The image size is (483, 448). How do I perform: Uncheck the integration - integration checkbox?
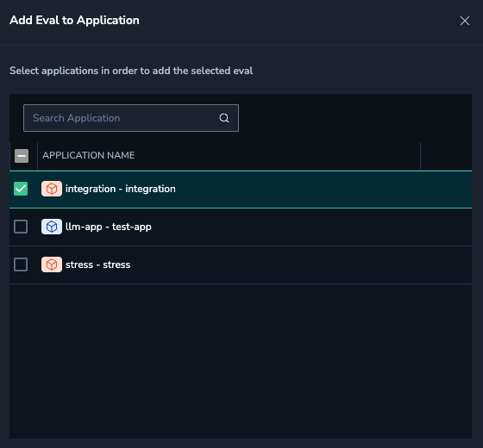(x=21, y=189)
